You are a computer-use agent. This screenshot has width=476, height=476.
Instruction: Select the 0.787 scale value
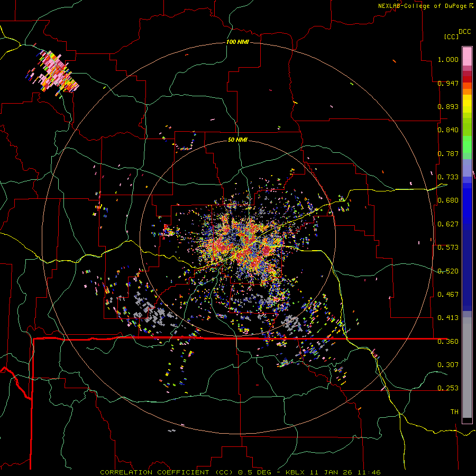pos(448,153)
